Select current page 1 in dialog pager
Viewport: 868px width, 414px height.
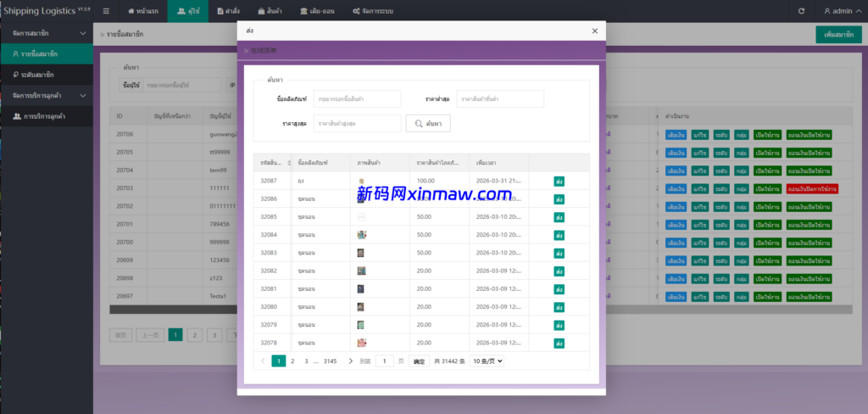point(278,361)
